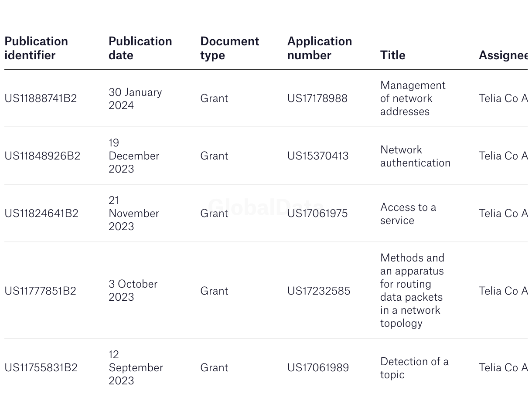532x414 pixels.
Task: Click the 30 January 2024 date cell
Action: [135, 98]
